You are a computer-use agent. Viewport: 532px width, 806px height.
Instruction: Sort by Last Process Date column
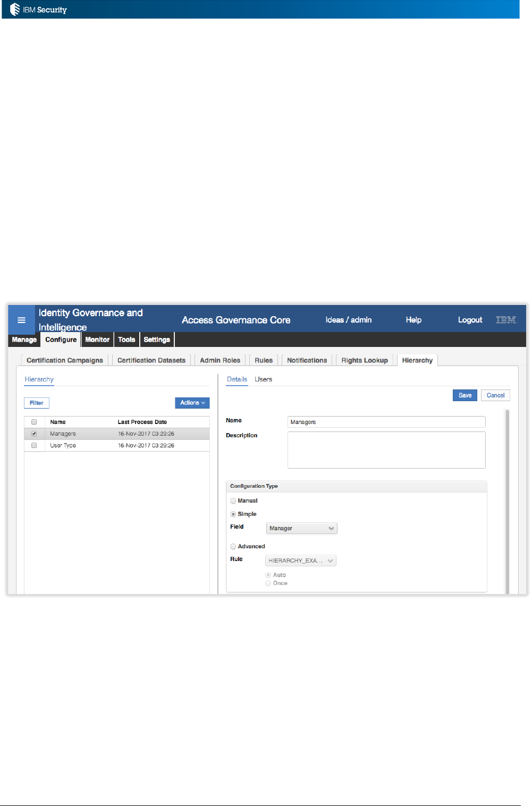tap(142, 422)
